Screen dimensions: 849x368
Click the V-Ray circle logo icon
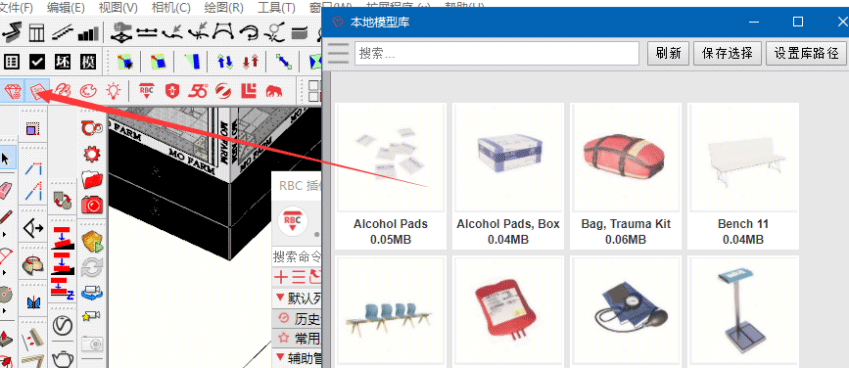coord(63,326)
